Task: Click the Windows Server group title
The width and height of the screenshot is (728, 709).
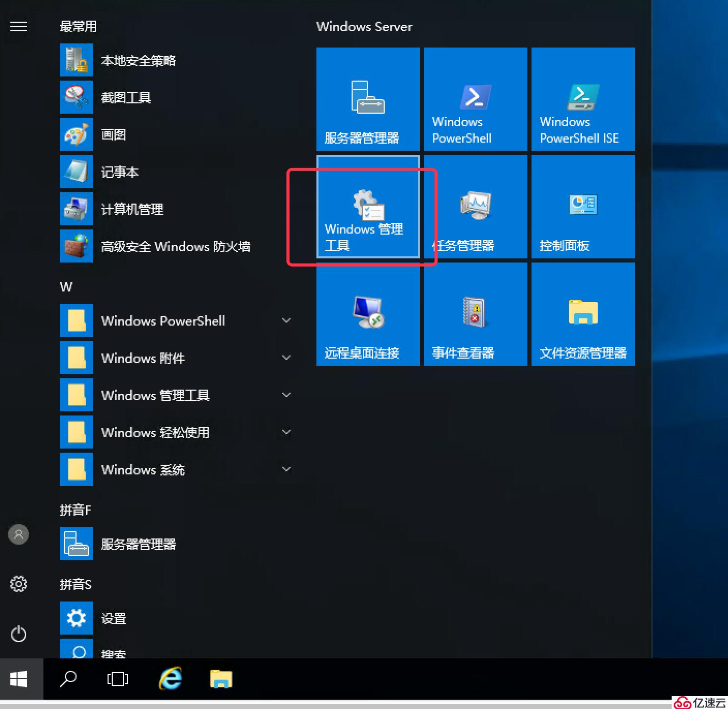Action: 365,26
